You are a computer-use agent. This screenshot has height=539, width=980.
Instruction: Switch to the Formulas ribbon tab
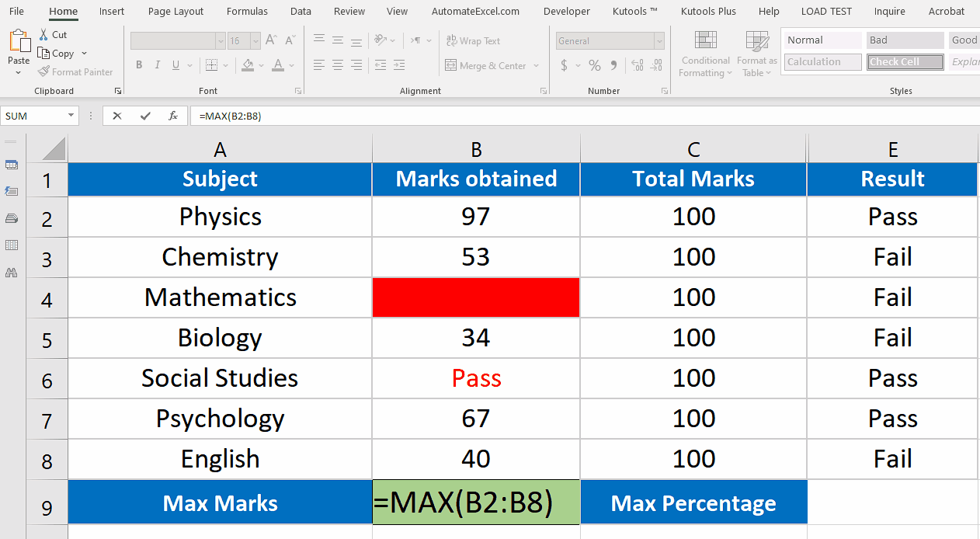pos(247,11)
